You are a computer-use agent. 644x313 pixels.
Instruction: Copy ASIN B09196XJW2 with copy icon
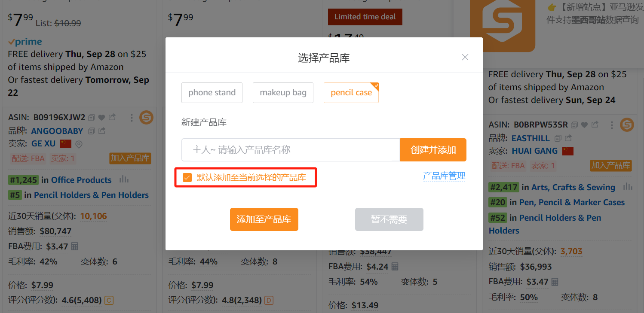click(92, 118)
